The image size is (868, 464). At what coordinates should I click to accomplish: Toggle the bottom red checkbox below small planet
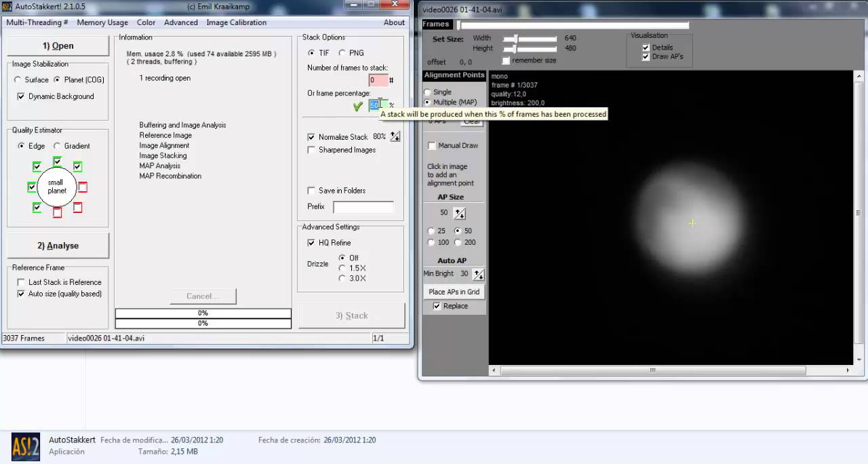point(57,212)
